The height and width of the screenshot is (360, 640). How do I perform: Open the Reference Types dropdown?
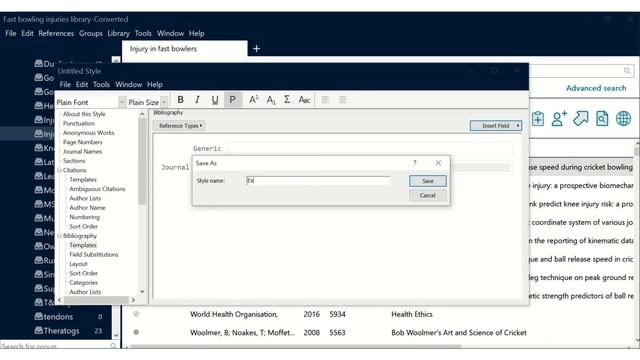point(180,126)
